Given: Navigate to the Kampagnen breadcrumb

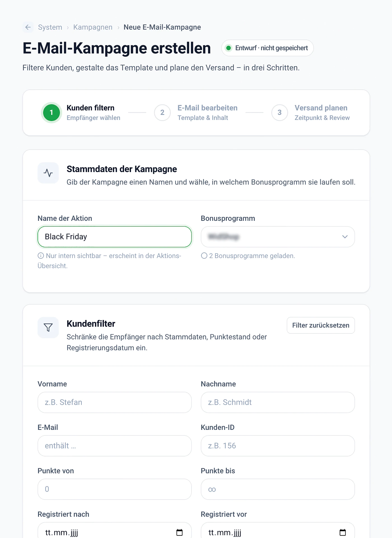Looking at the screenshot, I should click(x=93, y=27).
